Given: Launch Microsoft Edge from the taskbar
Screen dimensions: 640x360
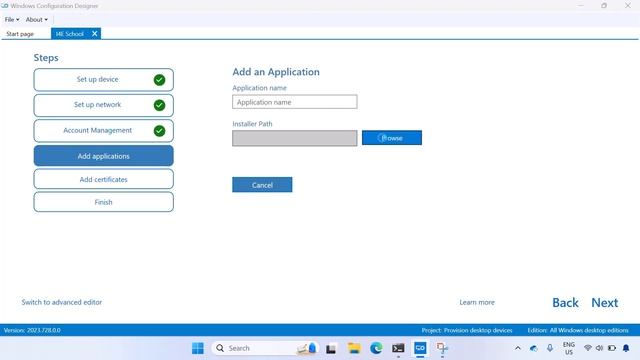Looking at the screenshot, I should click(376, 348).
